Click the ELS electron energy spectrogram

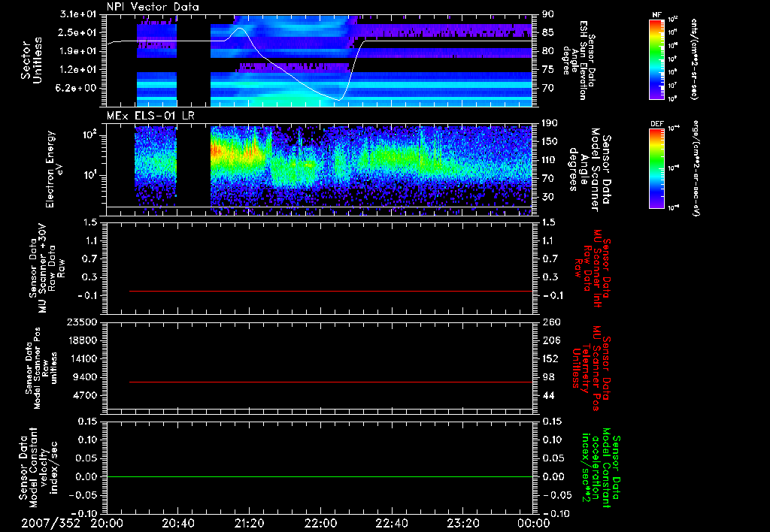(x=320, y=169)
